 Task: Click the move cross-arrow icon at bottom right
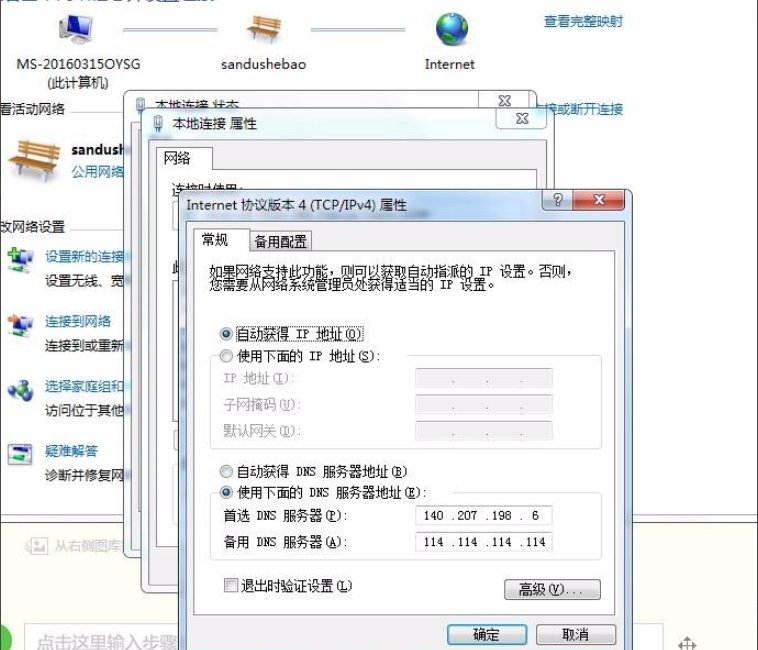click(x=687, y=643)
